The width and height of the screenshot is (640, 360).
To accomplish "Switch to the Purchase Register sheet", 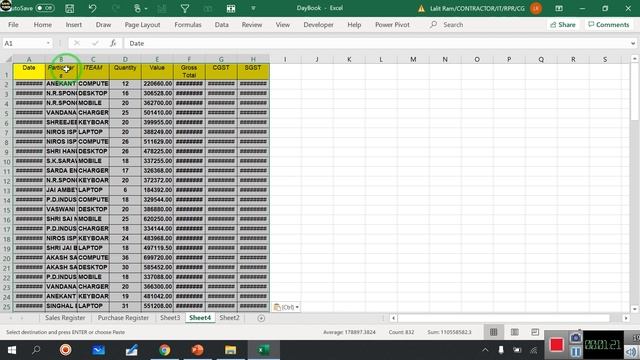I will pos(123,318).
